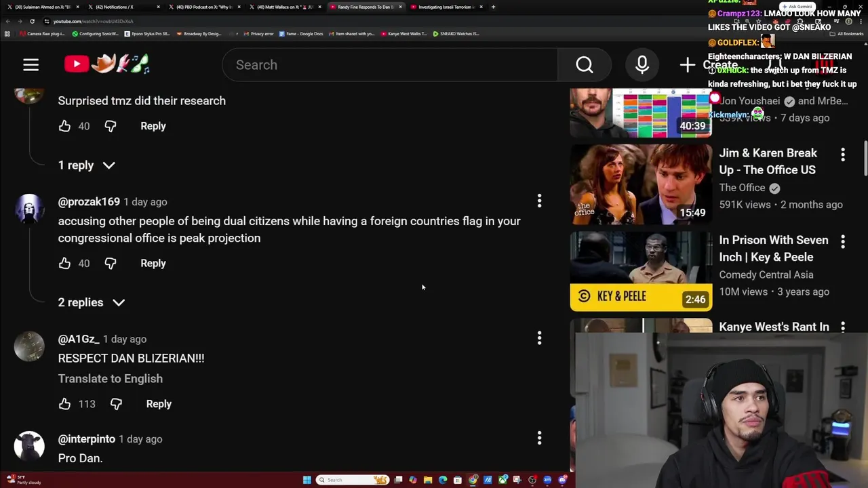Open 'Fame - Google Docs' bookmark

[301, 34]
